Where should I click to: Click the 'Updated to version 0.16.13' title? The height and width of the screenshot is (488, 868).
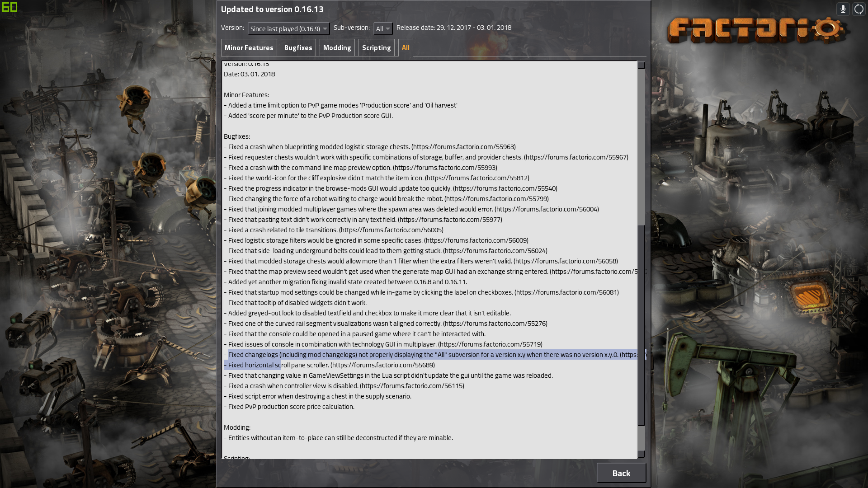(272, 9)
